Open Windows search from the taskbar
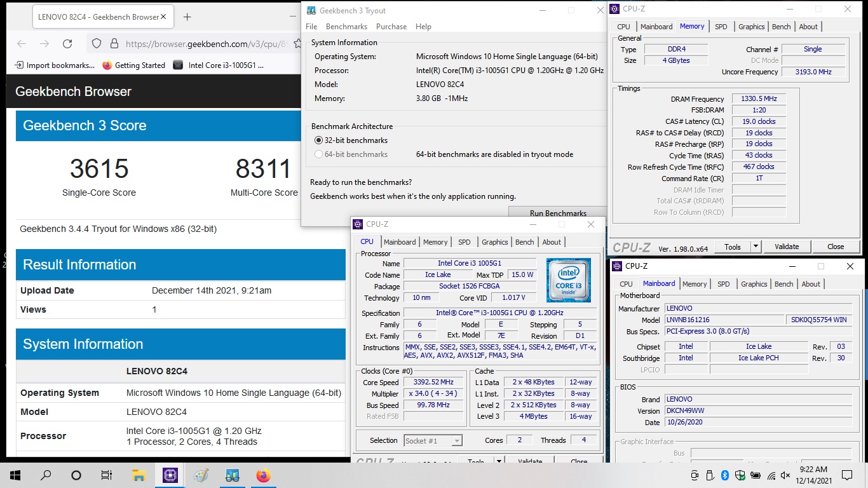This screenshot has height=488, width=868. 46,475
